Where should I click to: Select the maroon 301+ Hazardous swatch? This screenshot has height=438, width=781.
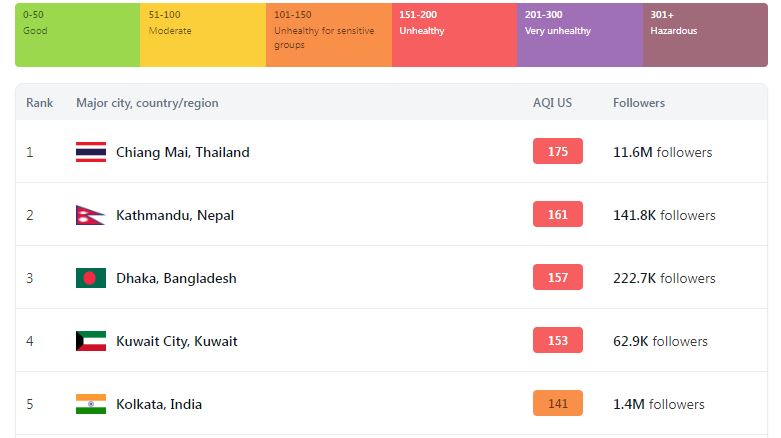(705, 35)
